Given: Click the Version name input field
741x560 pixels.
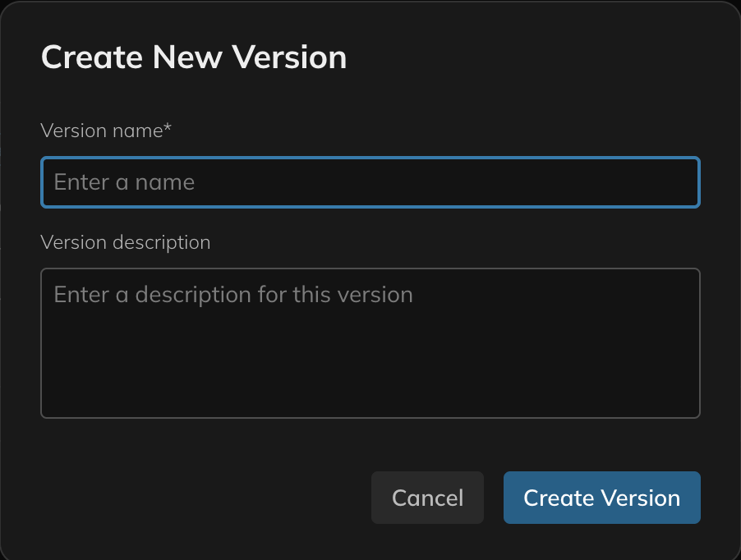Looking at the screenshot, I should point(370,182).
